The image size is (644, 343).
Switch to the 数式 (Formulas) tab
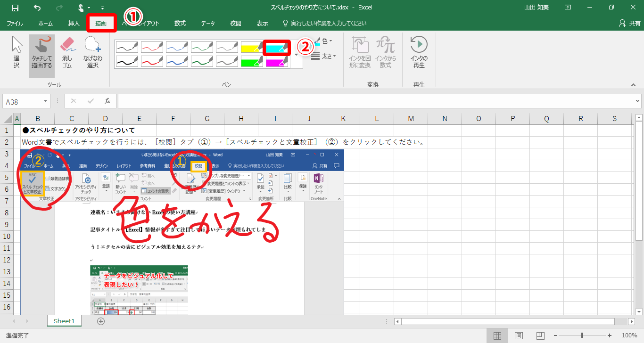pyautogui.click(x=180, y=23)
